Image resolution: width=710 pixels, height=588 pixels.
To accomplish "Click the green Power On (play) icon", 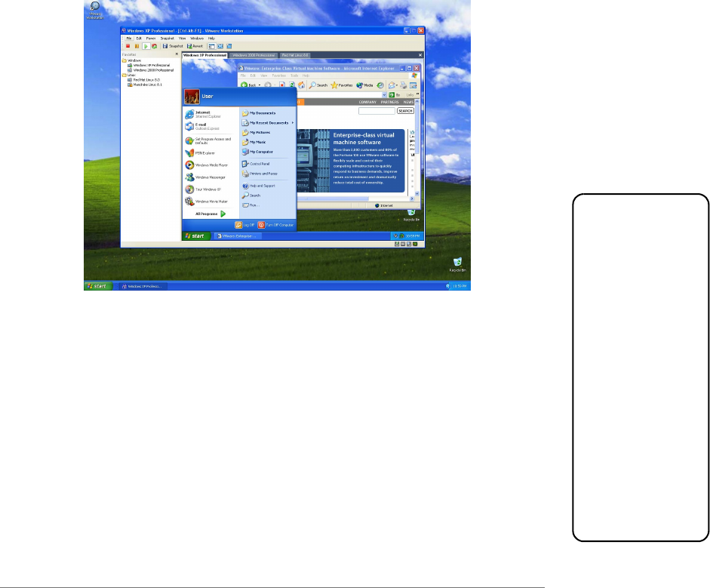I will [x=146, y=46].
